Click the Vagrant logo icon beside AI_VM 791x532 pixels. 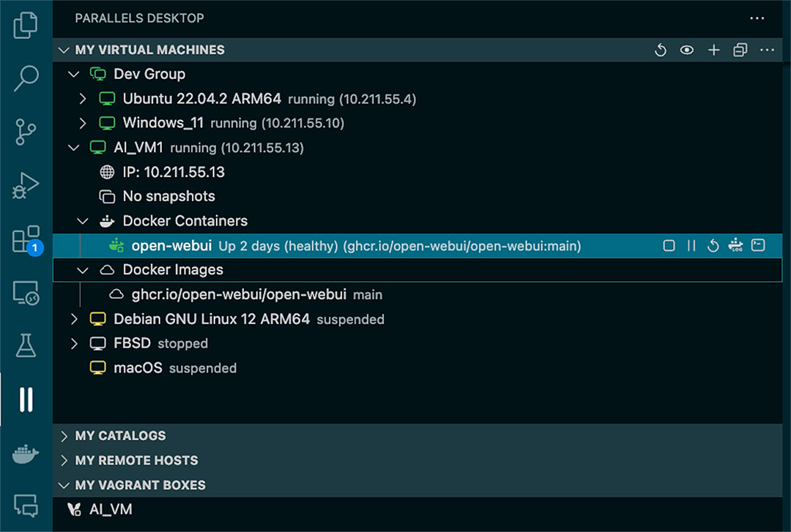(74, 509)
